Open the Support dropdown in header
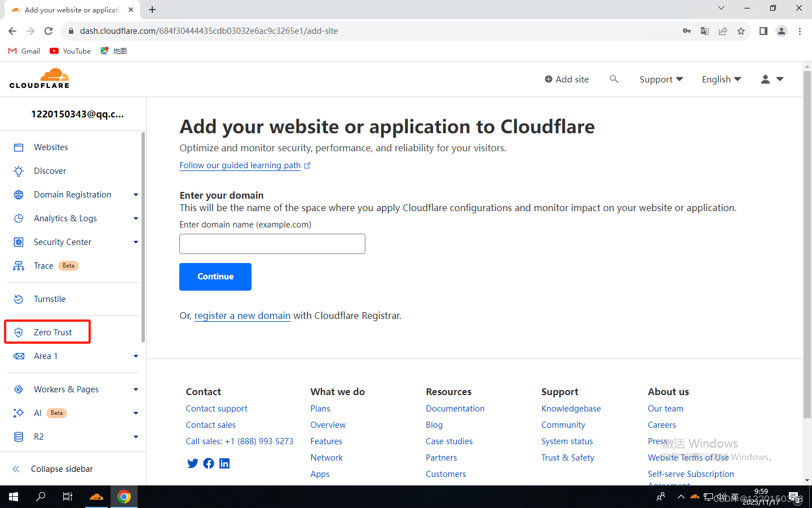 661,80
